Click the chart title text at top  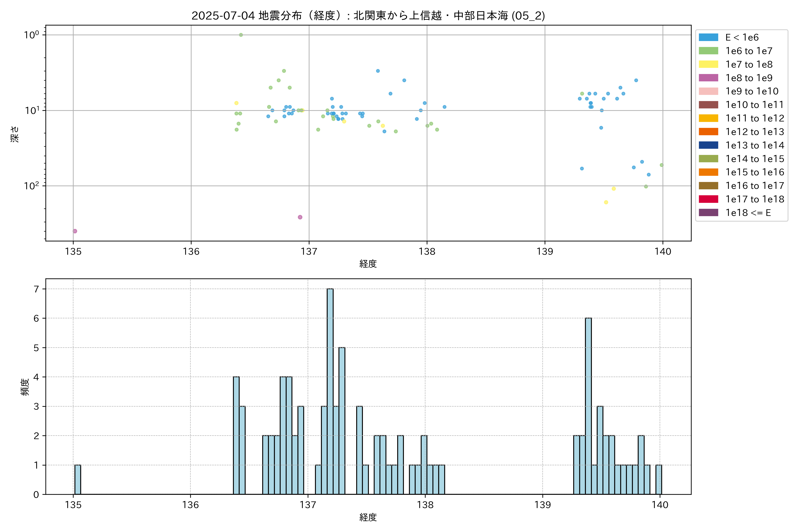[368, 16]
